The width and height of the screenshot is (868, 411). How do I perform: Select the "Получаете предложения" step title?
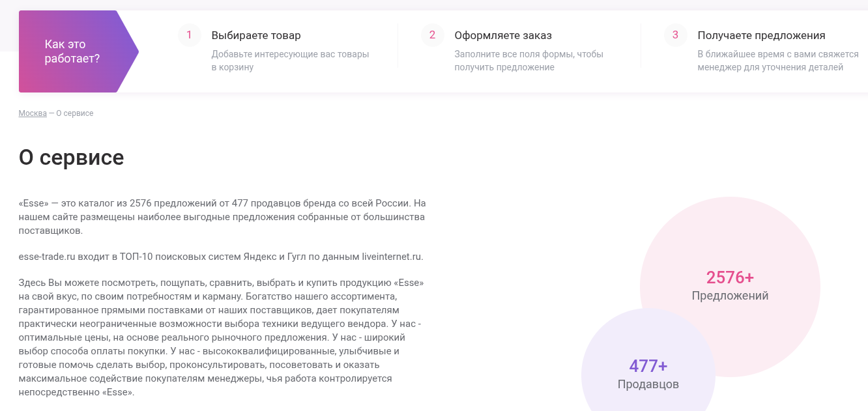pyautogui.click(x=761, y=35)
